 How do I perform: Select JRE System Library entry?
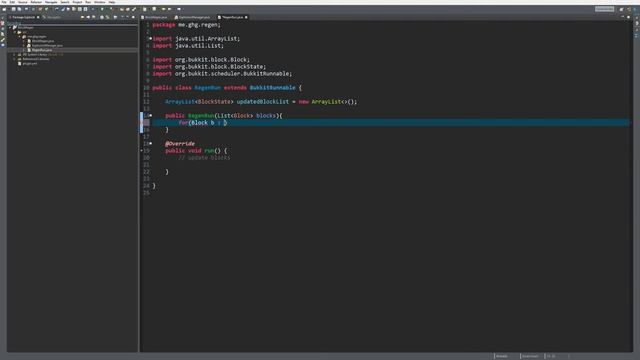coord(40,54)
